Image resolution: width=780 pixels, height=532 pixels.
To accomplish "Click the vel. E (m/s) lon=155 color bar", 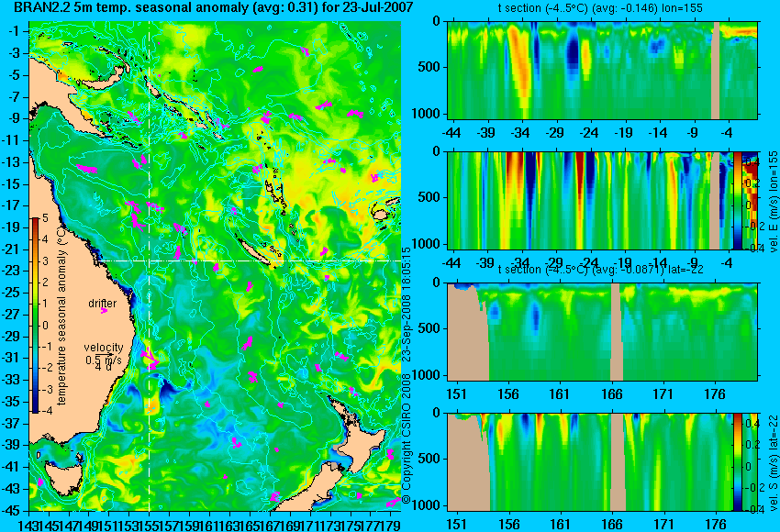I will [737, 200].
